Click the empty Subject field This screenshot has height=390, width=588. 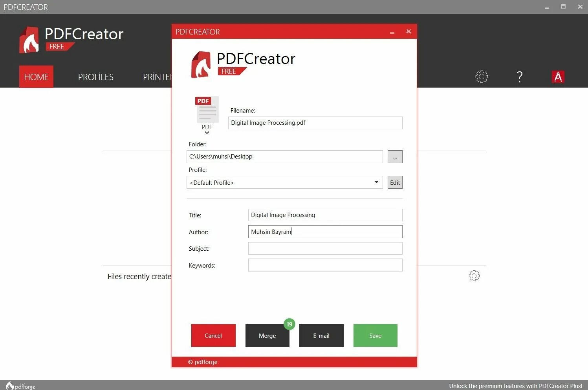pos(325,248)
